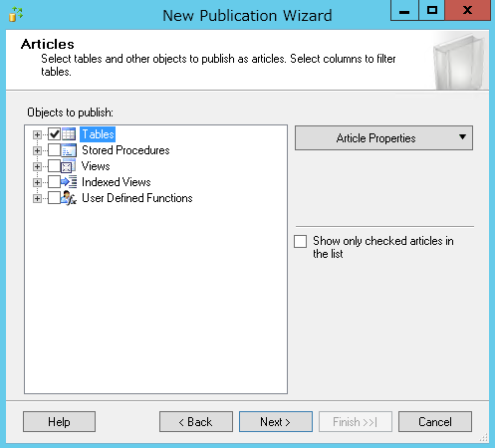Minimize the wizard window
This screenshot has height=448, width=495.
pyautogui.click(x=404, y=10)
